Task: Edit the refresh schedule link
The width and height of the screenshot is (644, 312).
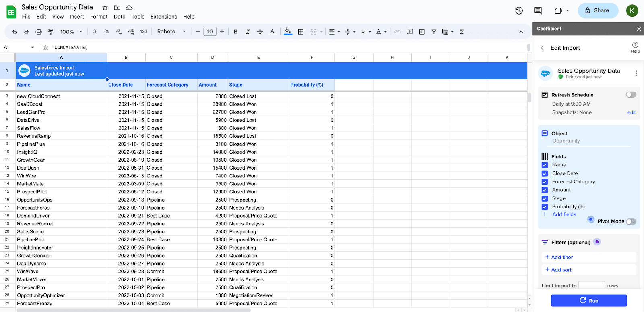Action: pos(632,112)
